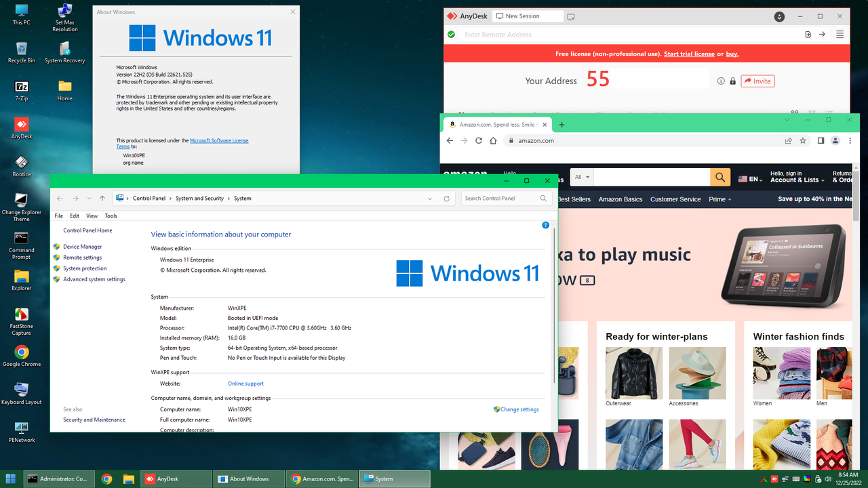Image resolution: width=868 pixels, height=488 pixels.
Task: Open the Chrome profile icon
Action: point(835,140)
